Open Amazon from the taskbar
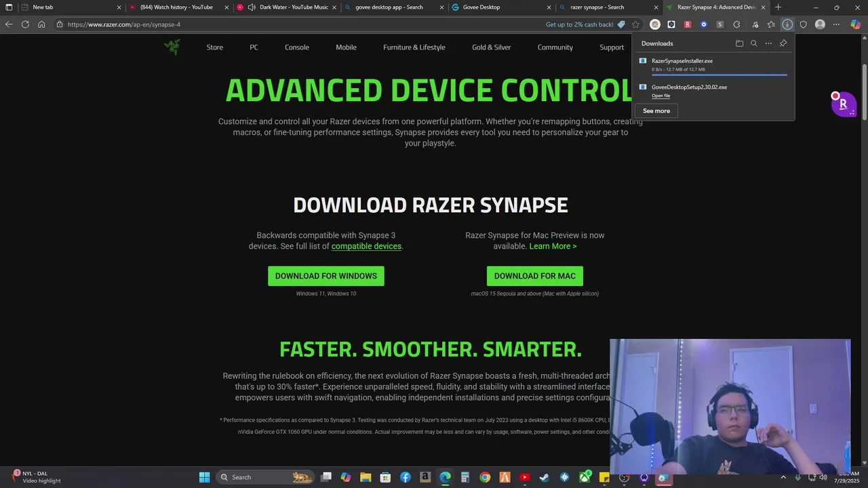Viewport: 868px width, 488px height. pos(425,477)
